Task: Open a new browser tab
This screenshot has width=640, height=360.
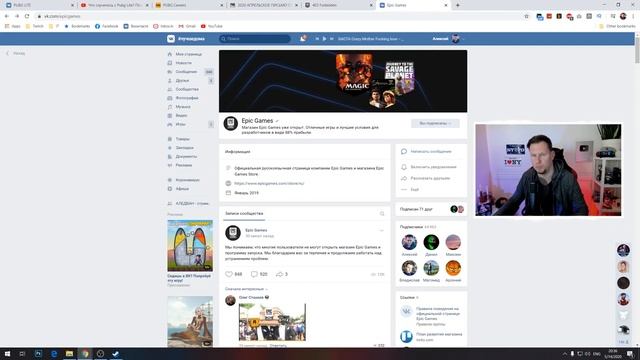Action: (x=458, y=5)
